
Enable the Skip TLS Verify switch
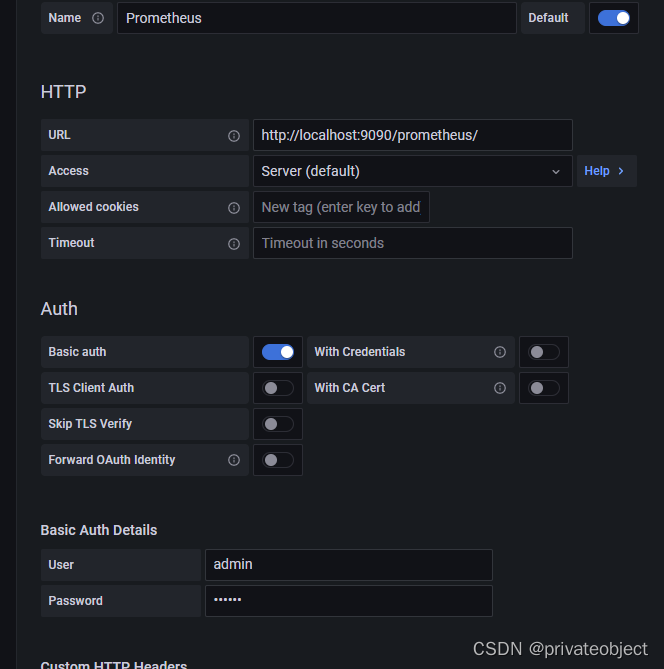pyautogui.click(x=278, y=424)
